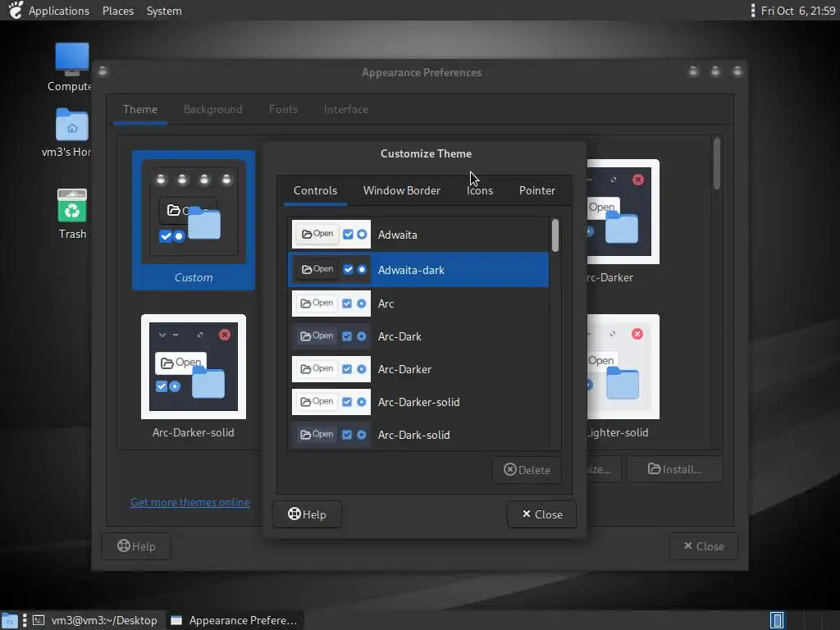Open the Places menu

[x=118, y=11]
